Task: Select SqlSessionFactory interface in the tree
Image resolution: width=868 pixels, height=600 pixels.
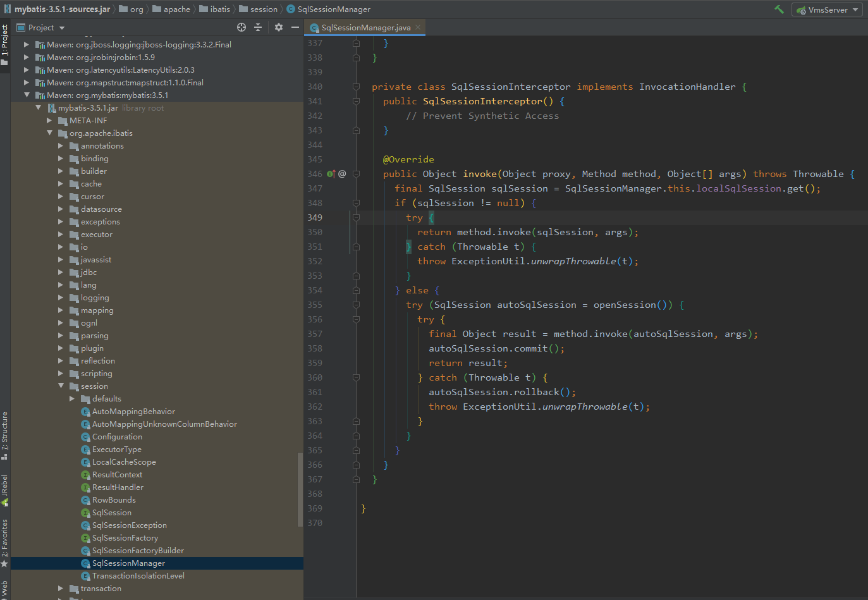Action: (x=125, y=538)
